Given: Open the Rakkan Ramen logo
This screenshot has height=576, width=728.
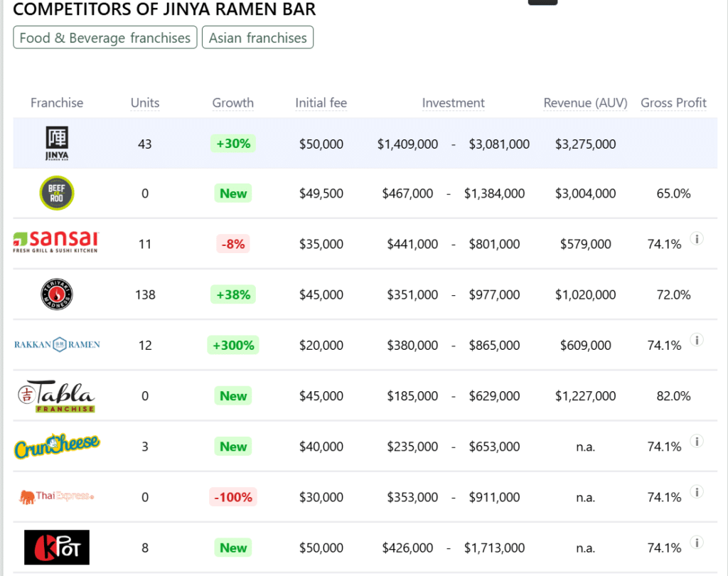Looking at the screenshot, I should [x=57, y=345].
